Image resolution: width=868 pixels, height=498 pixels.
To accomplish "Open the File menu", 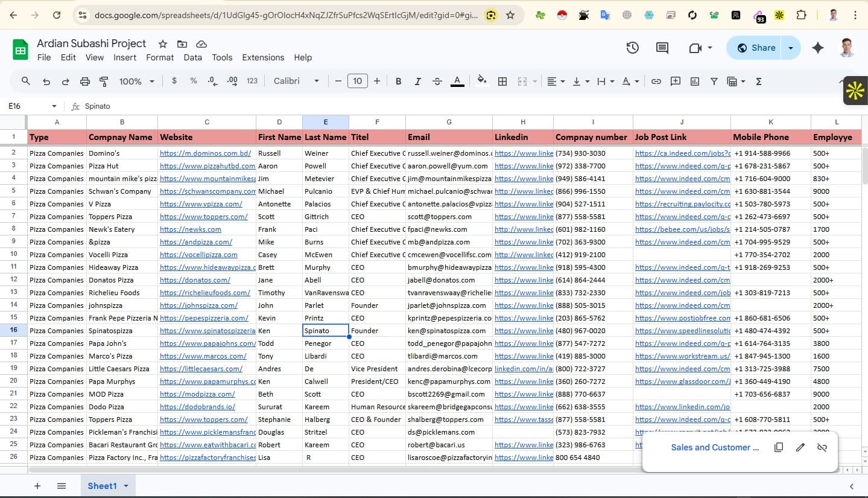I will click(x=44, y=57).
